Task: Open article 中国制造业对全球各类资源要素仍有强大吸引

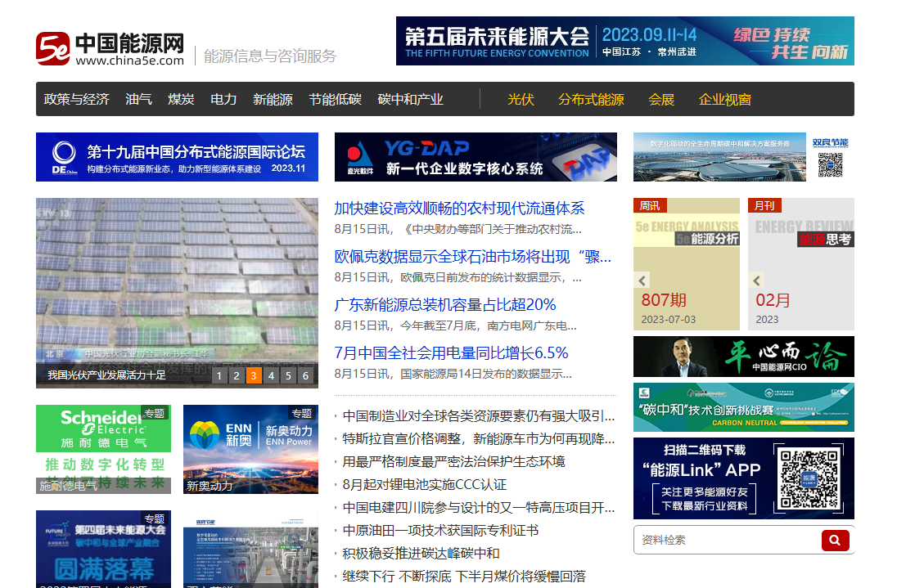Action: click(479, 416)
